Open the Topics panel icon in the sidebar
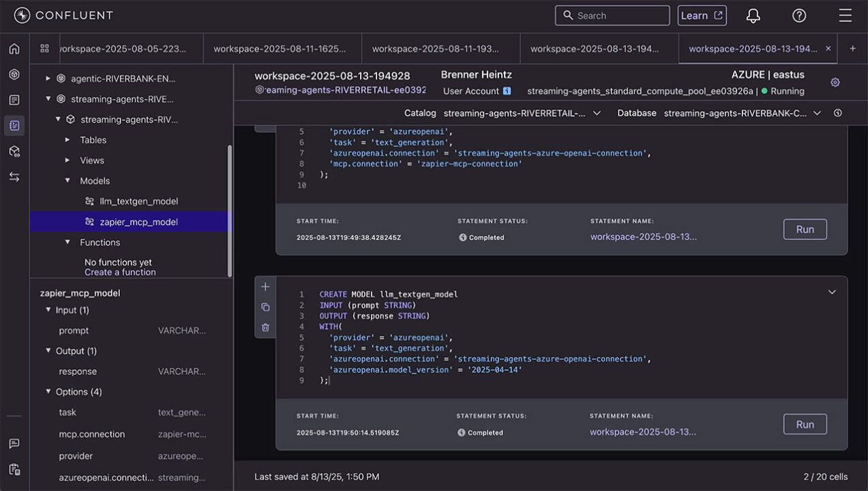Image resolution: width=868 pixels, height=491 pixels. click(14, 99)
